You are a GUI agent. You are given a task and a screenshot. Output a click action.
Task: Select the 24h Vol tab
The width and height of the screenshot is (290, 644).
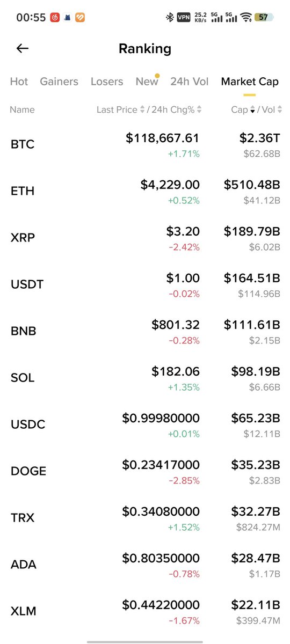pyautogui.click(x=190, y=82)
